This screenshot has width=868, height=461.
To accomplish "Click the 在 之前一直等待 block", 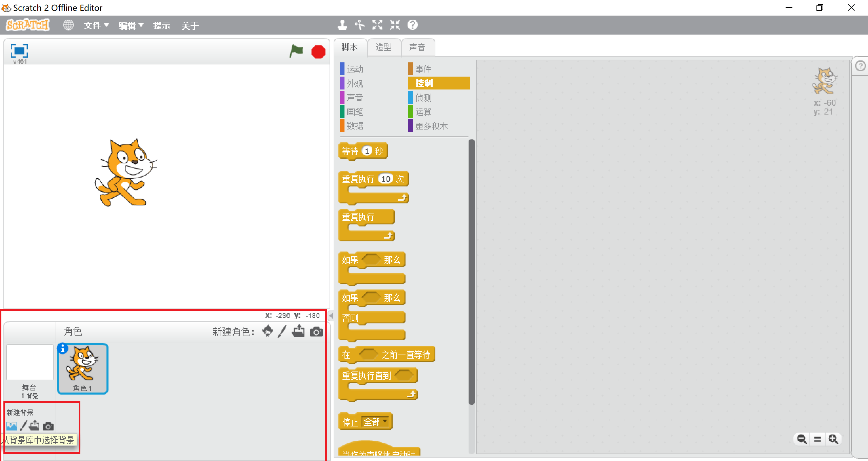I will (387, 355).
